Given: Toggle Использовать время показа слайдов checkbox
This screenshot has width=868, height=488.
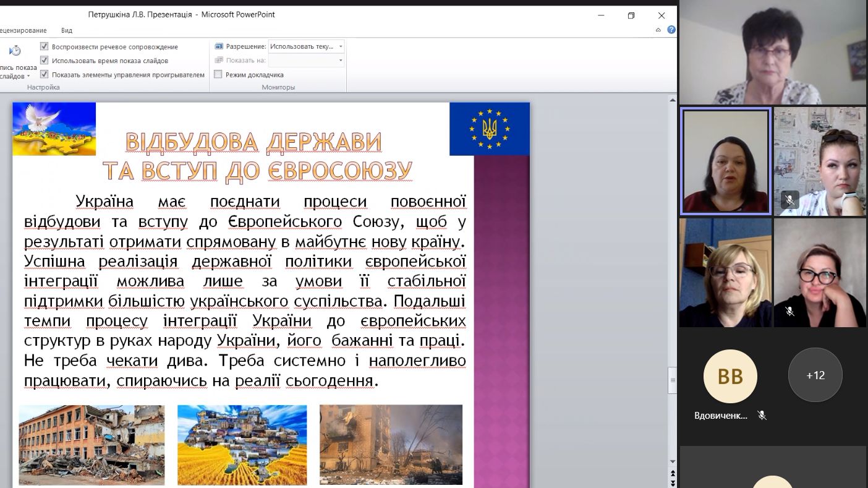Looking at the screenshot, I should (44, 61).
